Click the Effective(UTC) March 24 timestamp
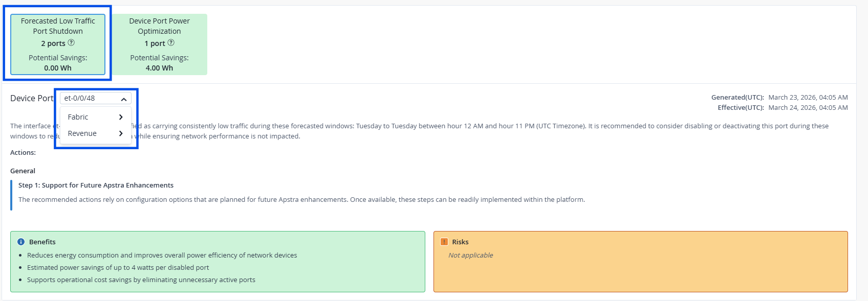868x301 pixels. click(808, 107)
